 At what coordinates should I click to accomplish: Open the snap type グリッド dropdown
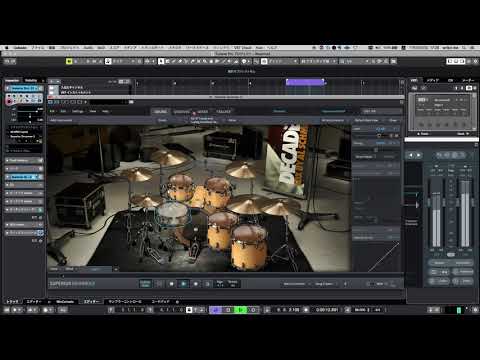point(283,61)
